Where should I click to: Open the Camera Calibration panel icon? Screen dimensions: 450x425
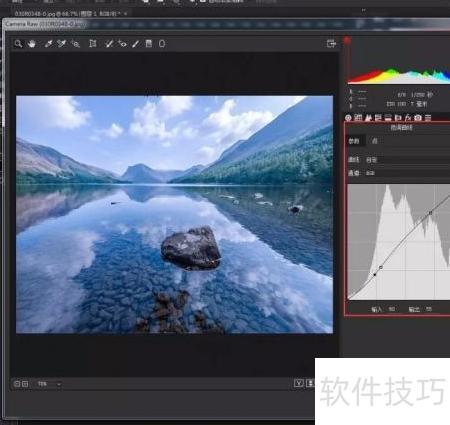click(x=418, y=118)
